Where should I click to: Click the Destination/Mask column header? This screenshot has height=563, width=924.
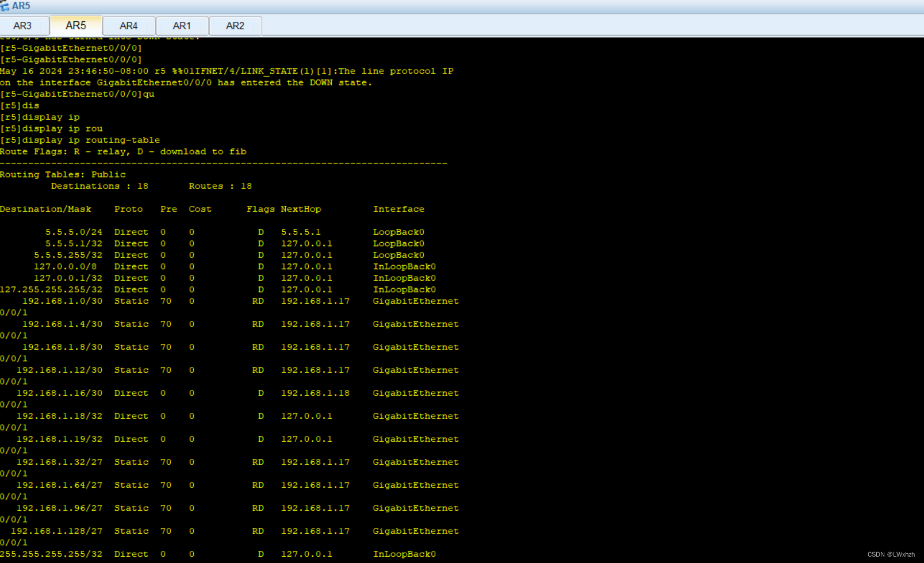point(45,209)
